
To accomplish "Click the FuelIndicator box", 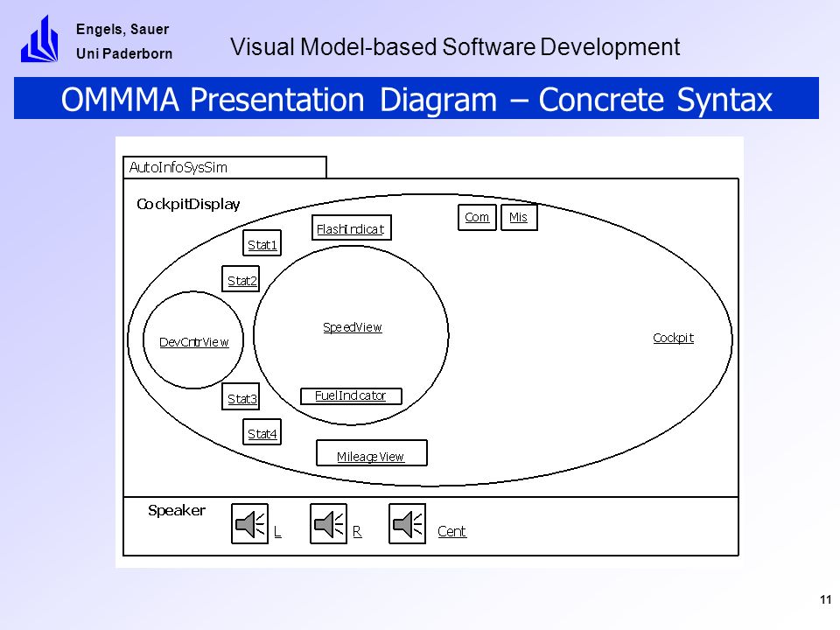I will (351, 396).
